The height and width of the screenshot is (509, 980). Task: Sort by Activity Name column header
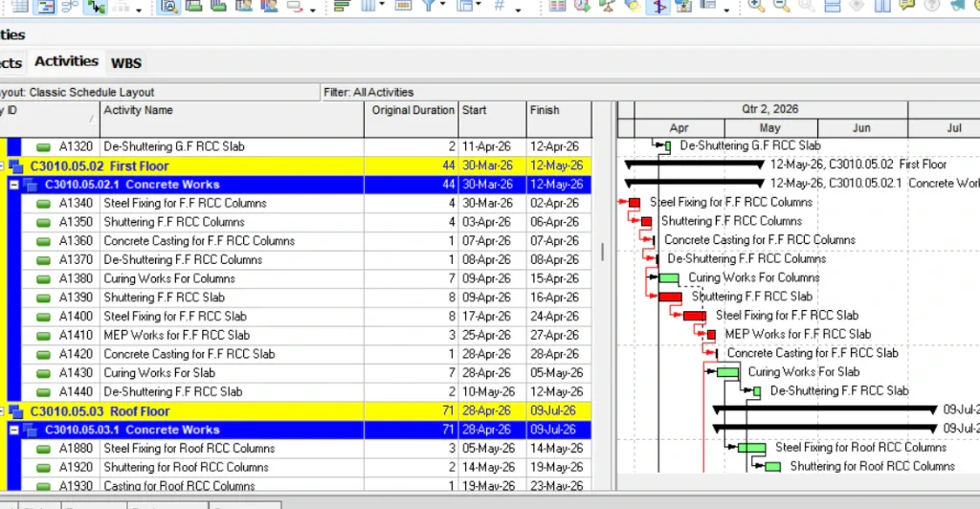click(232, 119)
